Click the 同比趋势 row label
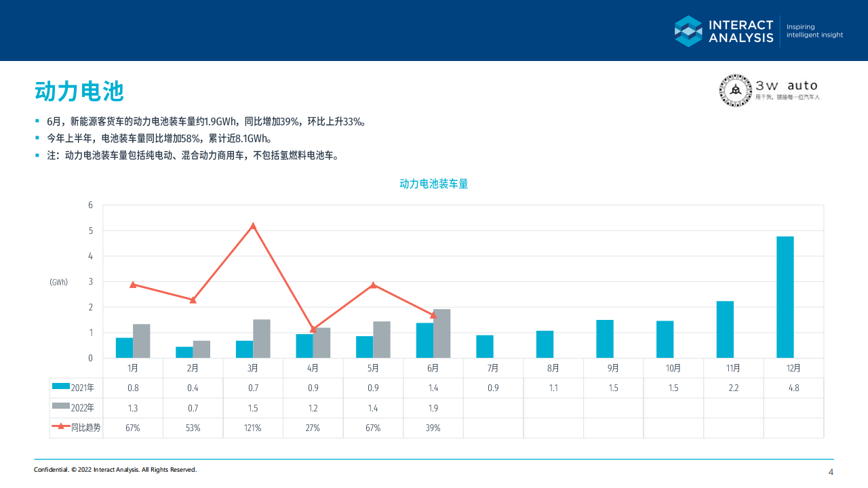The image size is (868, 488). coord(85,428)
